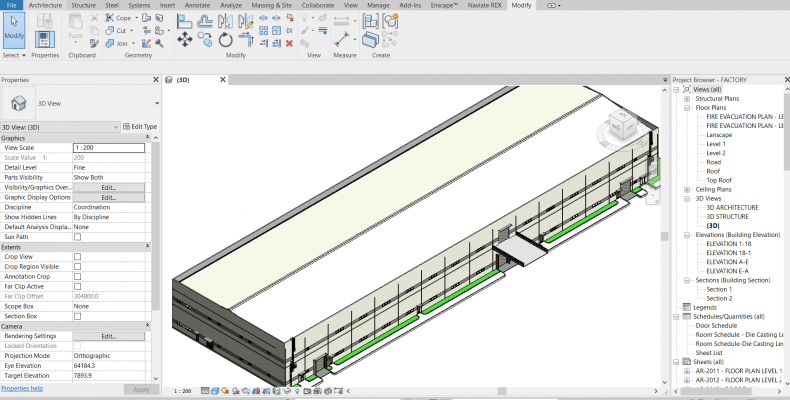Open the Annotate ribbon tab
Screen dimensions: 790x400
tap(195, 5)
